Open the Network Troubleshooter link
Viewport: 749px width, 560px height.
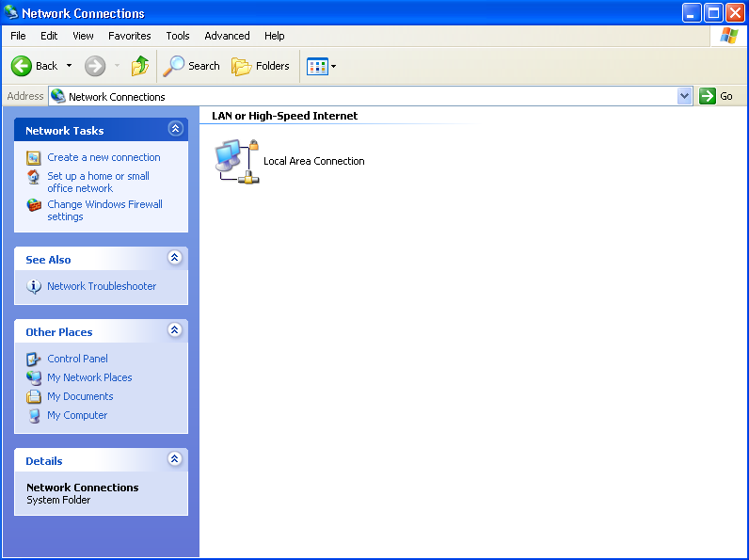click(102, 286)
